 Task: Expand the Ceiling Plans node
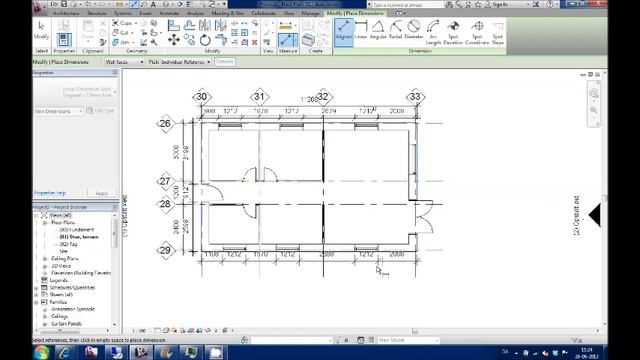pos(45,259)
